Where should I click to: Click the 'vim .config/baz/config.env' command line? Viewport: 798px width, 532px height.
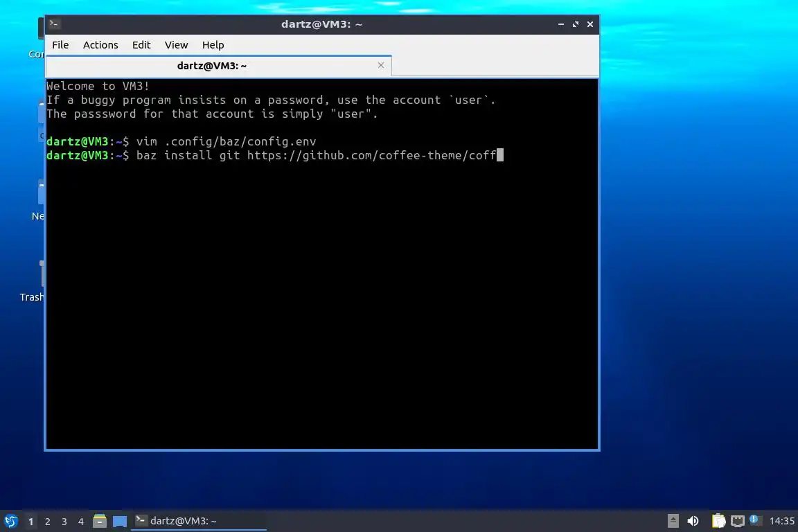[226, 141]
